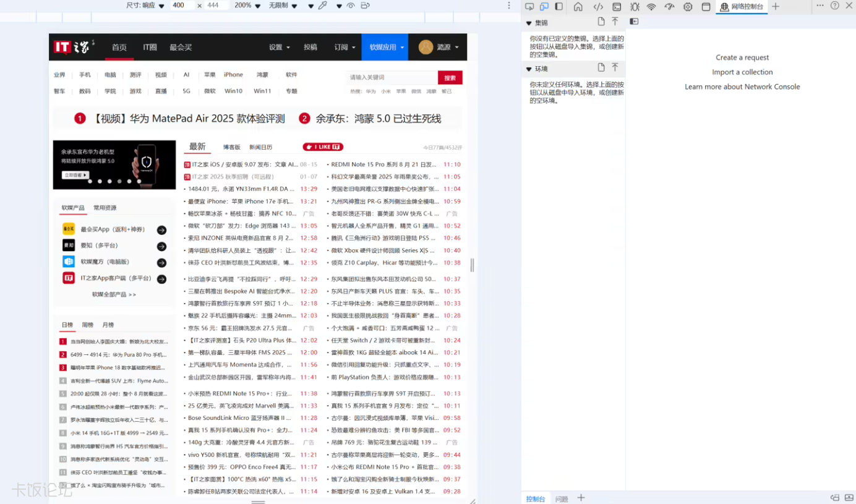
Task: Click the 软媒全部产品 link
Action: pos(114,295)
